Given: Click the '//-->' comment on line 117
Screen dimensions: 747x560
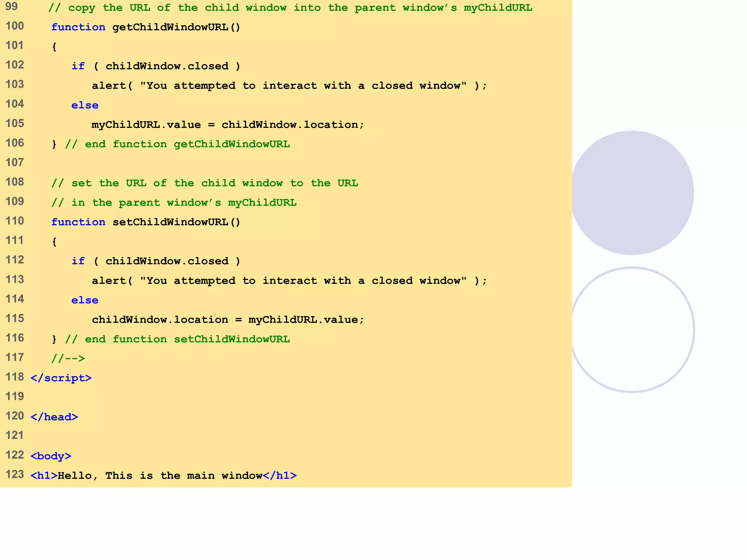Looking at the screenshot, I should point(68,359).
